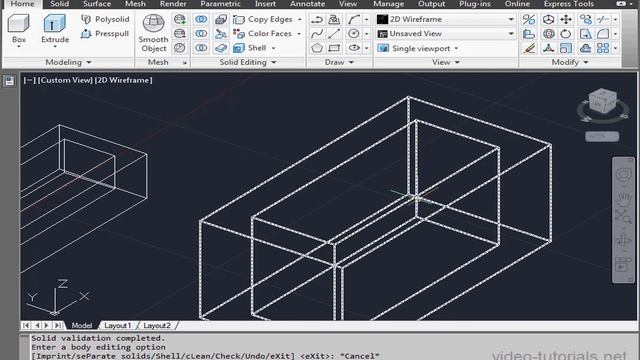The image size is (640, 360).
Task: Pick the Polygon draw tool
Action: (x=317, y=48)
